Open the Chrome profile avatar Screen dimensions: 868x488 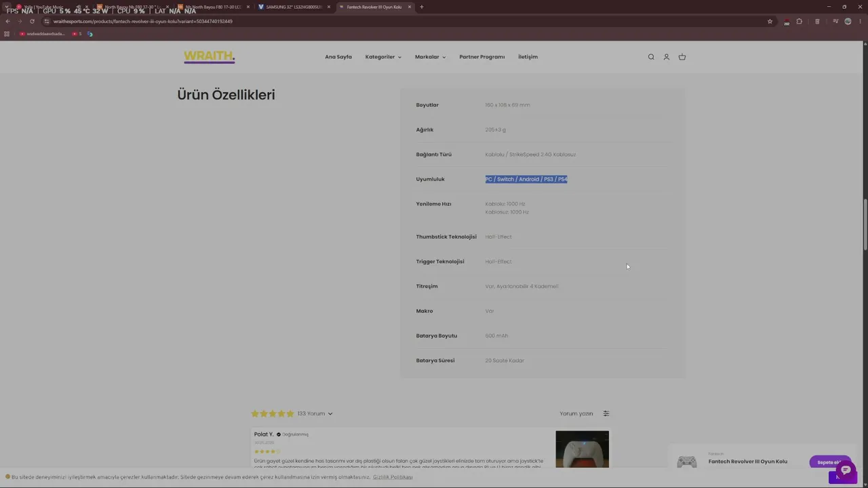[x=848, y=21]
